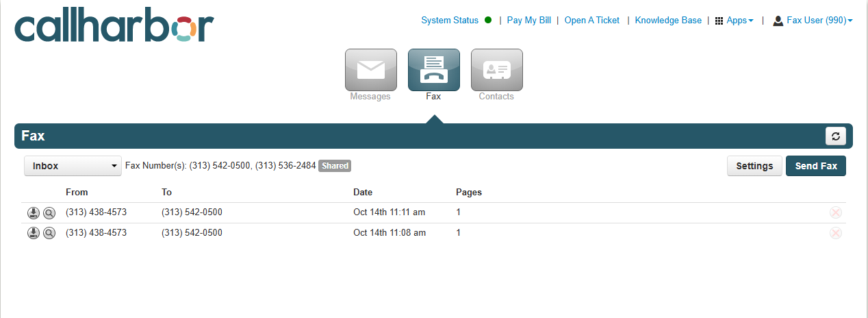Viewport: 868px width, 318px height.
Task: Open the Contacts card icon
Action: point(497,70)
